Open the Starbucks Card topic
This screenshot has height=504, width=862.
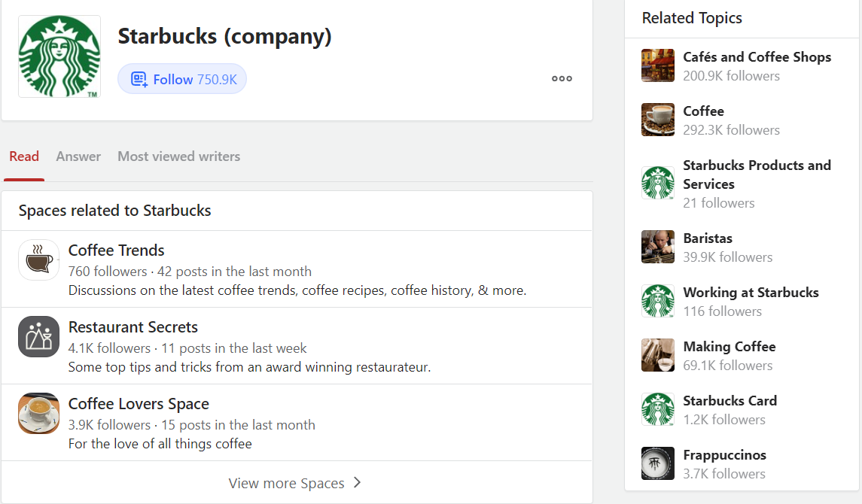[730, 401]
